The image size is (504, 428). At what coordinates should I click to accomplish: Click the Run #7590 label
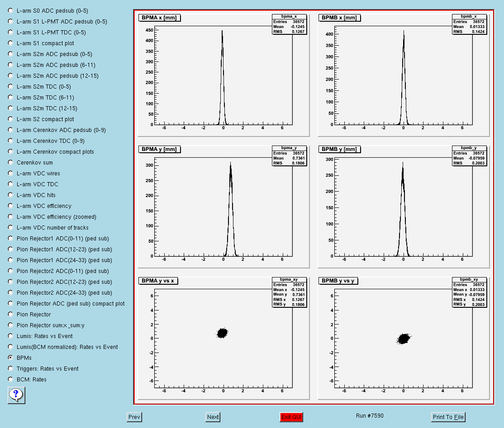pyautogui.click(x=370, y=416)
